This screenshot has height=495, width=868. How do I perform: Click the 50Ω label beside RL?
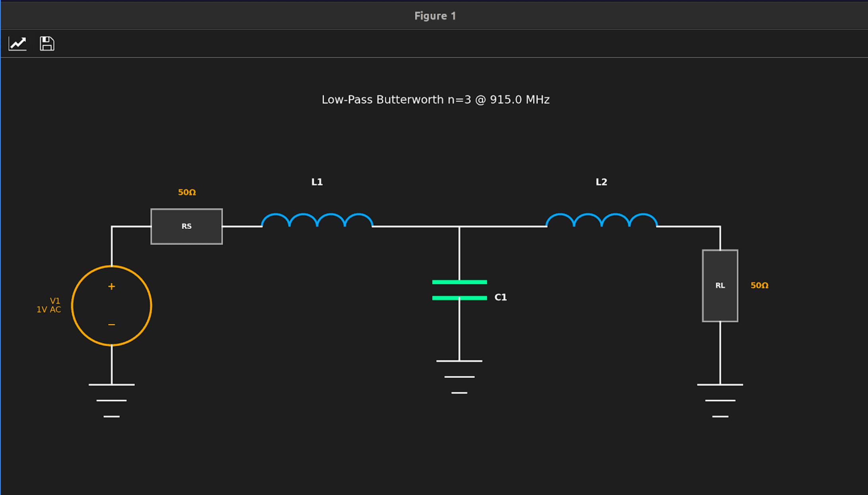pos(759,285)
